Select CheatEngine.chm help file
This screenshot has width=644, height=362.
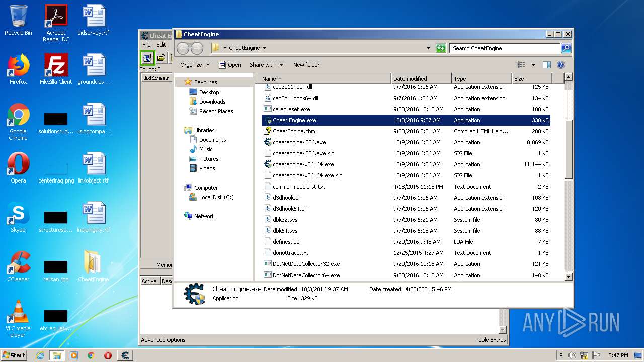[406, 131]
